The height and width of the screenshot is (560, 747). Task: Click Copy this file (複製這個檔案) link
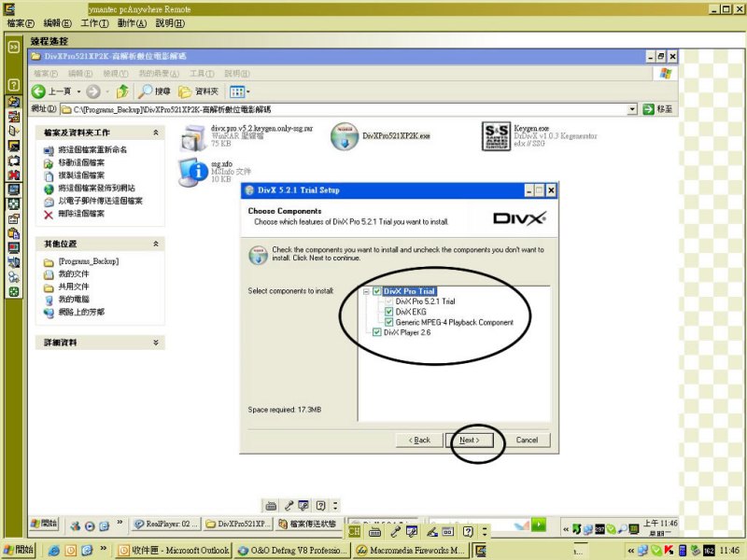[x=81, y=175]
